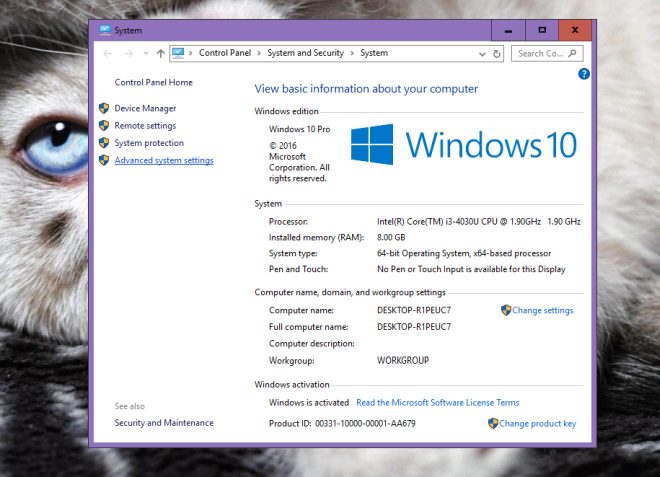Refresh the System page
The height and width of the screenshot is (477, 660).
click(497, 53)
